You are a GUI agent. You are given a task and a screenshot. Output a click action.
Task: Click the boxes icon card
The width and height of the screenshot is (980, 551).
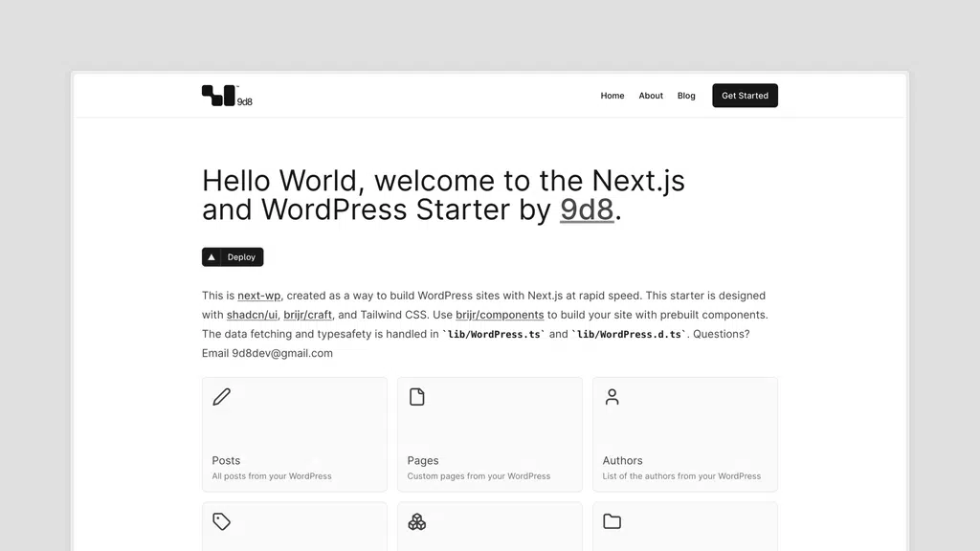pyautogui.click(x=489, y=526)
